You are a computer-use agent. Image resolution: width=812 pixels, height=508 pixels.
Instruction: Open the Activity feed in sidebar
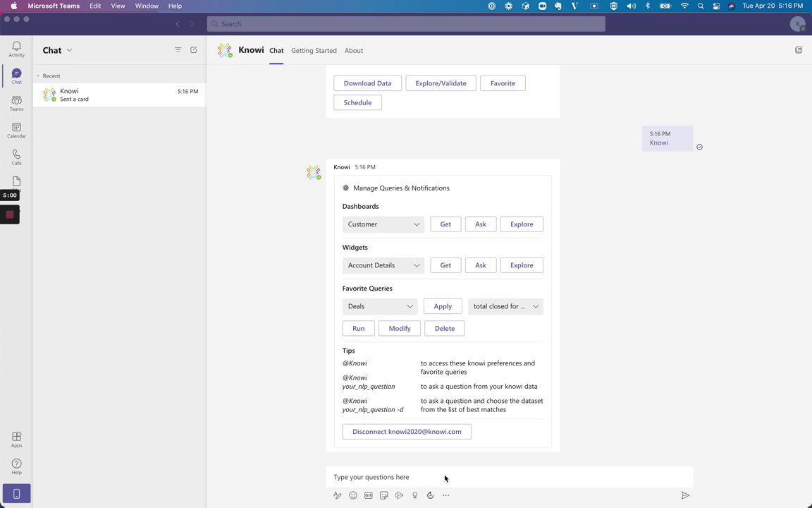17,49
